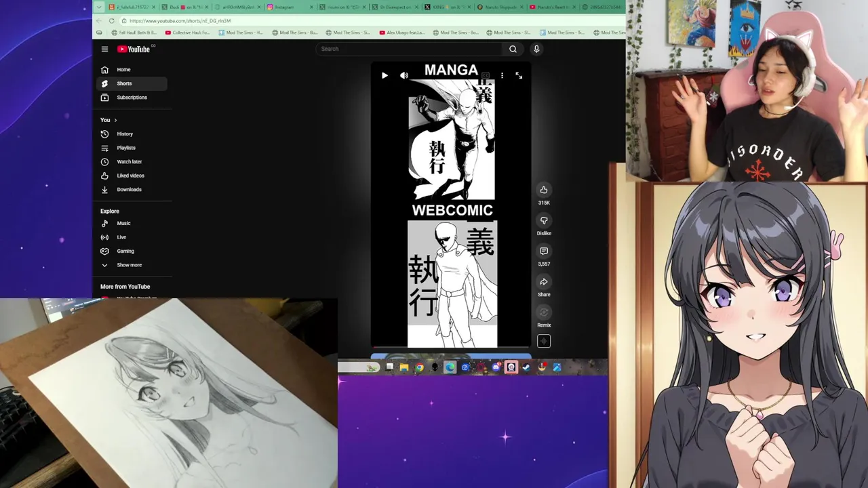Click the browser address bar URL
The height and width of the screenshot is (488, 868).
click(180, 21)
